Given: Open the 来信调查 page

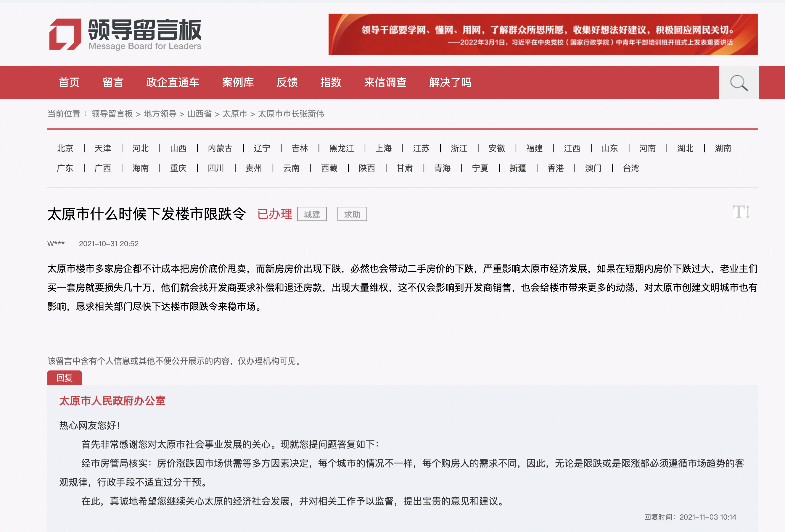Looking at the screenshot, I should coord(385,82).
